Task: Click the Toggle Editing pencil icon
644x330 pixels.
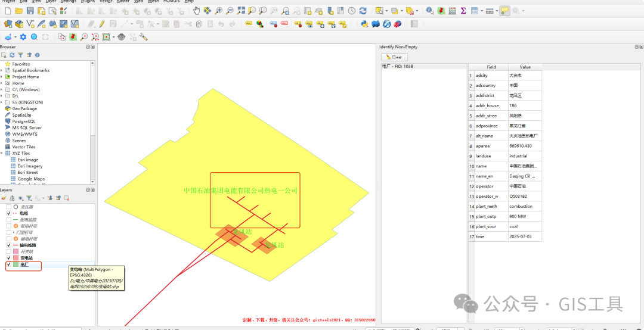Action: point(102,24)
